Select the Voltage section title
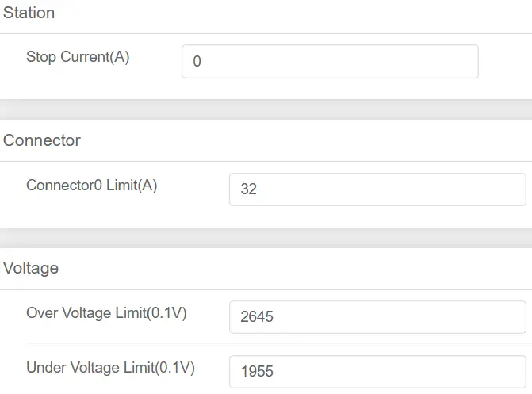532x394 pixels. click(31, 268)
